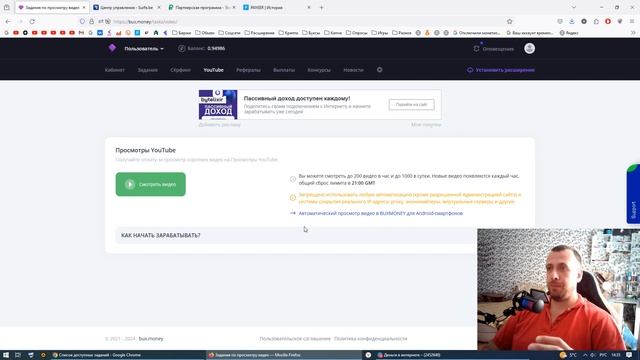
Task: Click the user avatar in site header
Action: click(x=529, y=49)
